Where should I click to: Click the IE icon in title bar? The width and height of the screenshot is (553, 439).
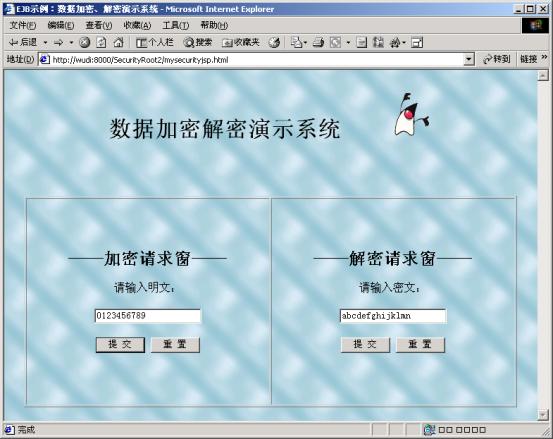(10, 9)
